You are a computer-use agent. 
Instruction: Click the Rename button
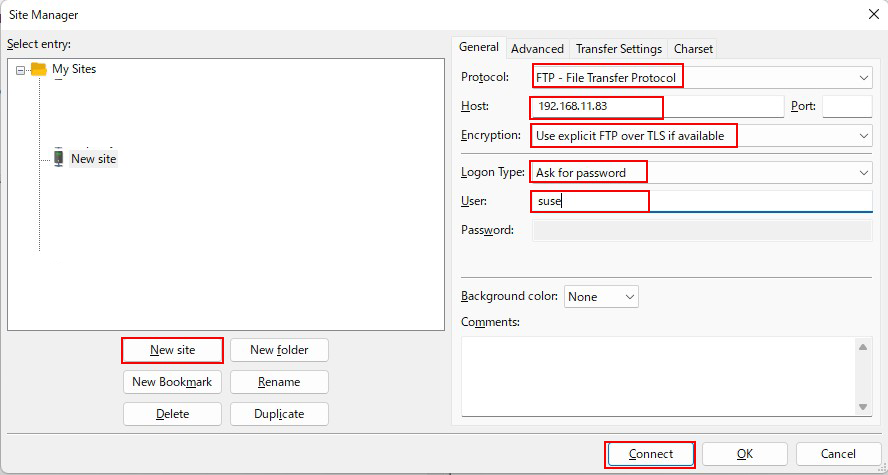point(279,382)
